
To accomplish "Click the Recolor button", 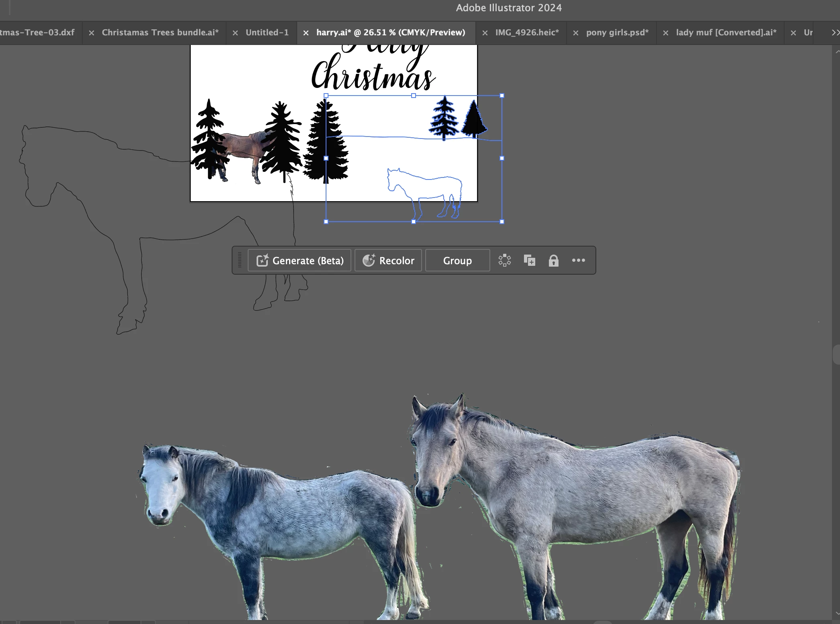I will [x=388, y=261].
